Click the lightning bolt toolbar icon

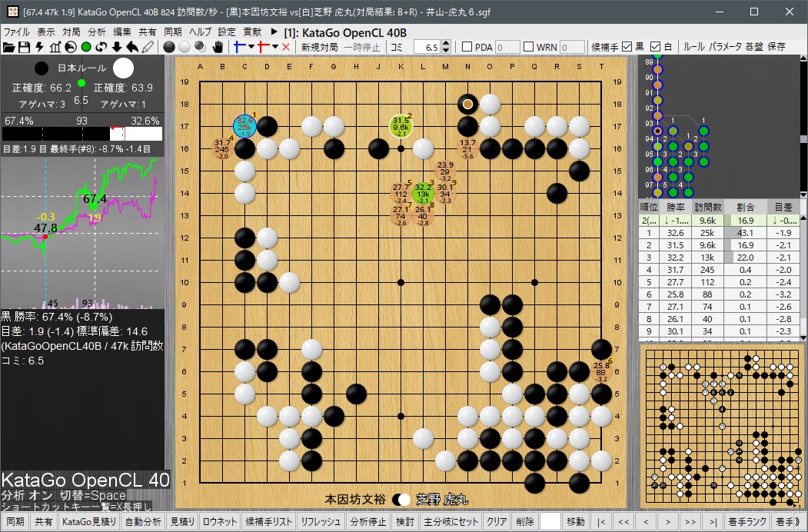40,47
